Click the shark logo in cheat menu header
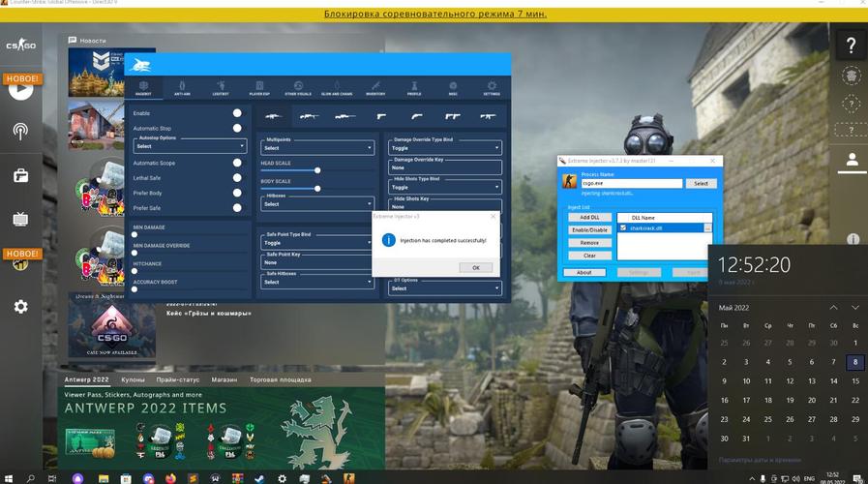 [139, 66]
